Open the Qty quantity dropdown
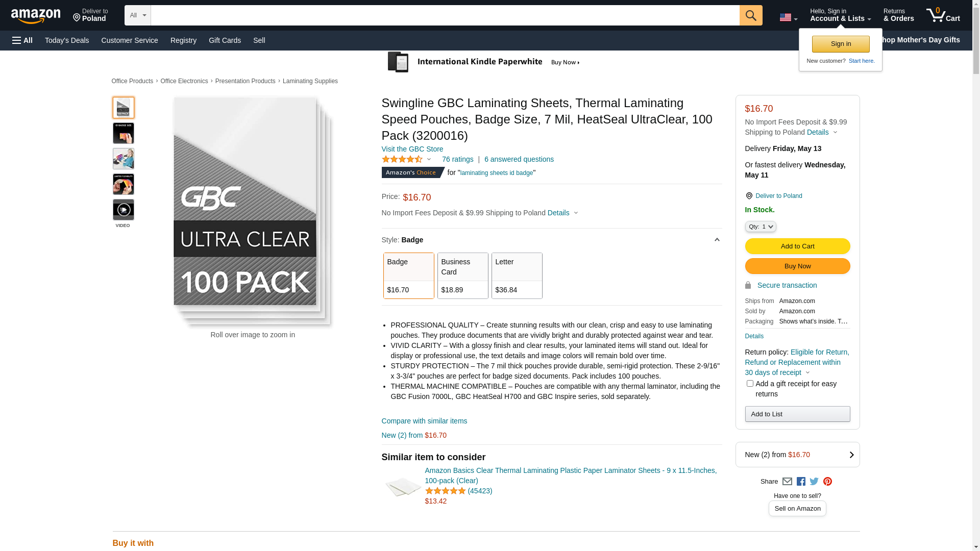 [x=760, y=227]
